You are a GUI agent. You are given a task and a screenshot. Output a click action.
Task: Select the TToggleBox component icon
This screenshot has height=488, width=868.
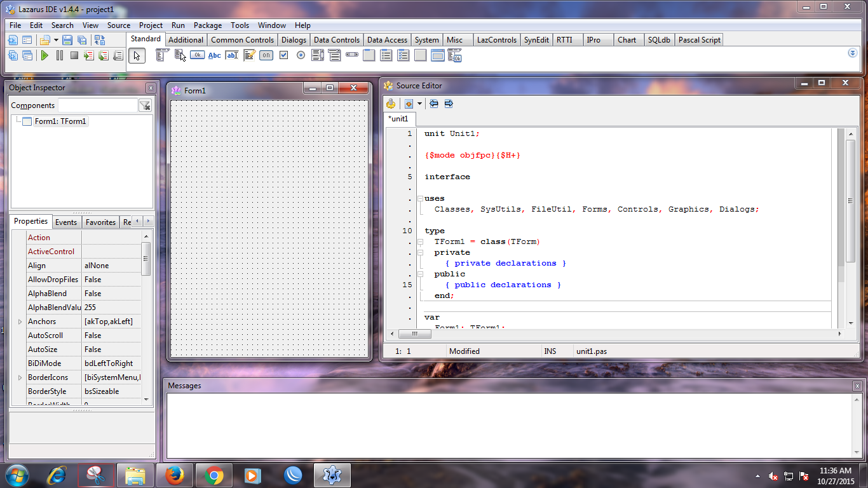tap(266, 55)
